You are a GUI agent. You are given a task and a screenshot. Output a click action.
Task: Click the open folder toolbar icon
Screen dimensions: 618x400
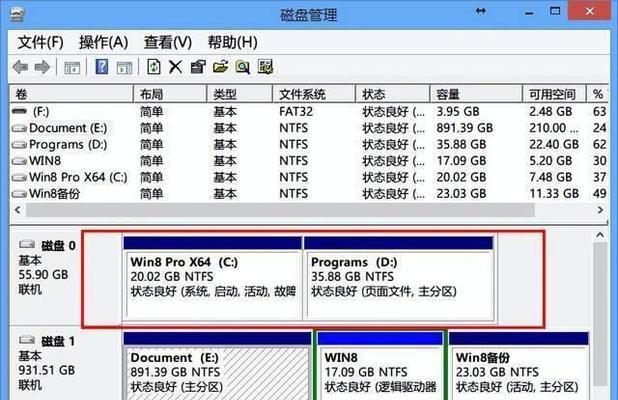221,67
